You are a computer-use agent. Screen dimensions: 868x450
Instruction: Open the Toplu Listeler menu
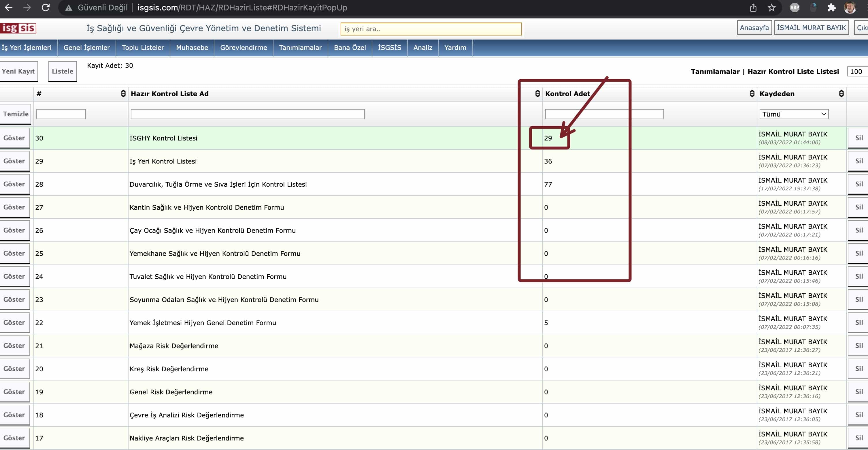143,48
